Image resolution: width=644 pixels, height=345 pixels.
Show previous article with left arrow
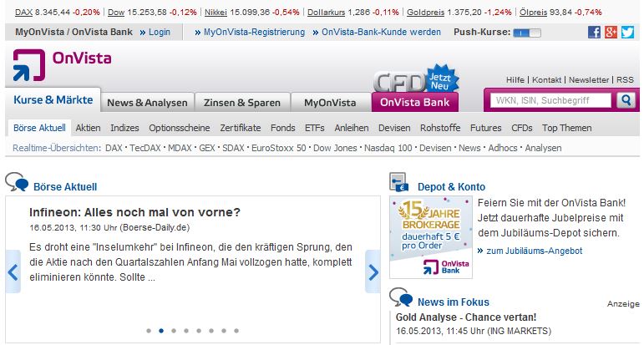13,271
